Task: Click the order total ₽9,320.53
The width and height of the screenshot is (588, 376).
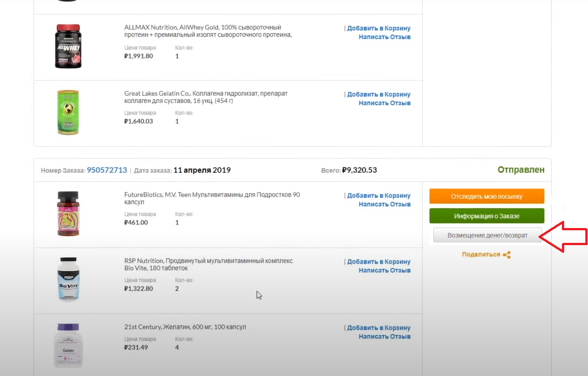Action: tap(359, 170)
